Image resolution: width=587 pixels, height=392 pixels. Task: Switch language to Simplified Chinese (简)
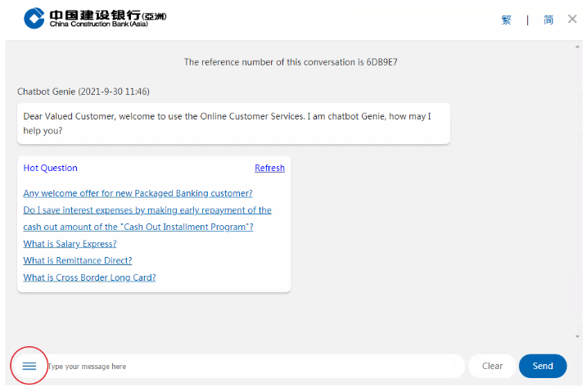click(x=549, y=20)
